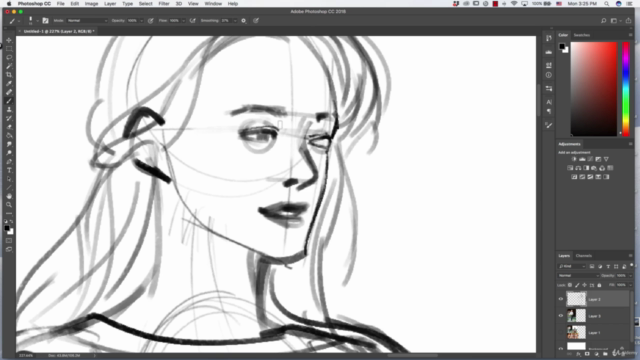Change the screen mode
Viewport: 640px width, 360px height.
(x=9, y=249)
